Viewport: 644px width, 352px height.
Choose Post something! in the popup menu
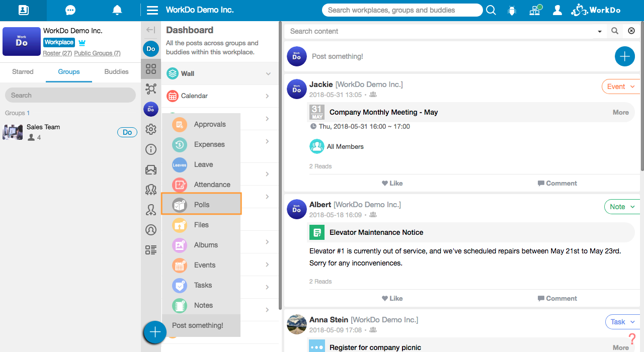click(201, 325)
